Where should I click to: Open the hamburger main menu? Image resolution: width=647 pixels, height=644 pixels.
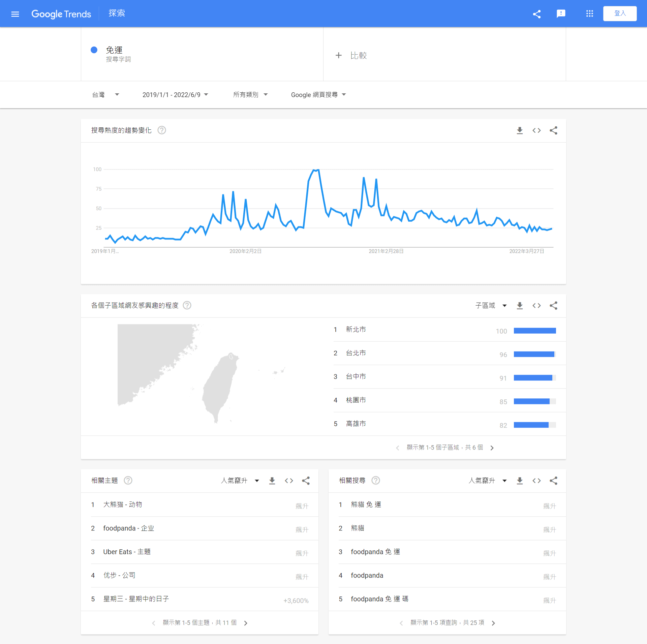(x=15, y=14)
